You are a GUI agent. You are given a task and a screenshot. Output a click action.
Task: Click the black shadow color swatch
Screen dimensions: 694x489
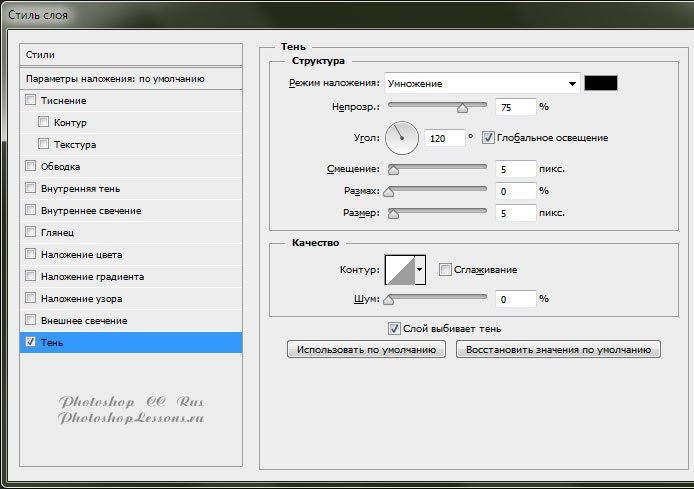click(601, 83)
